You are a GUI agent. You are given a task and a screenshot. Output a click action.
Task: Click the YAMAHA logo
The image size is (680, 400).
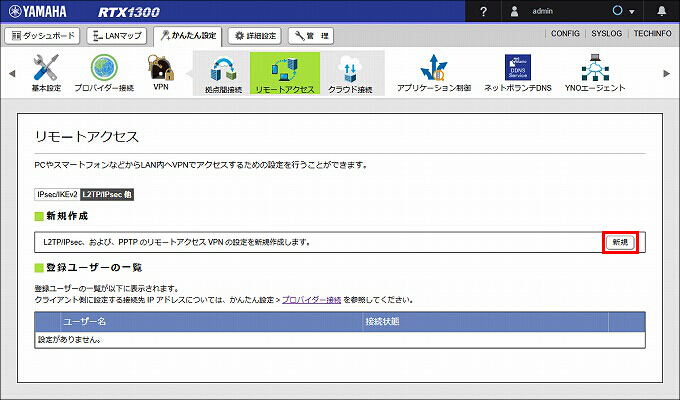click(x=38, y=11)
